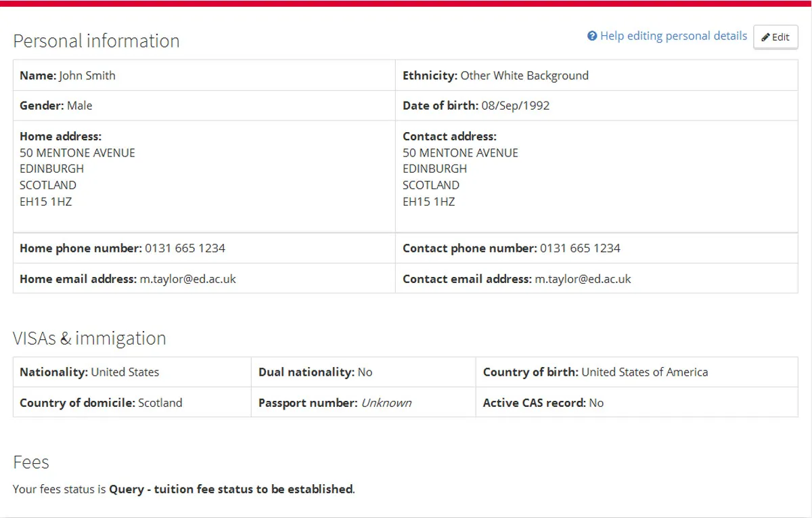Select the Gender row showing Male
The width and height of the screenshot is (812, 518).
[56, 106]
